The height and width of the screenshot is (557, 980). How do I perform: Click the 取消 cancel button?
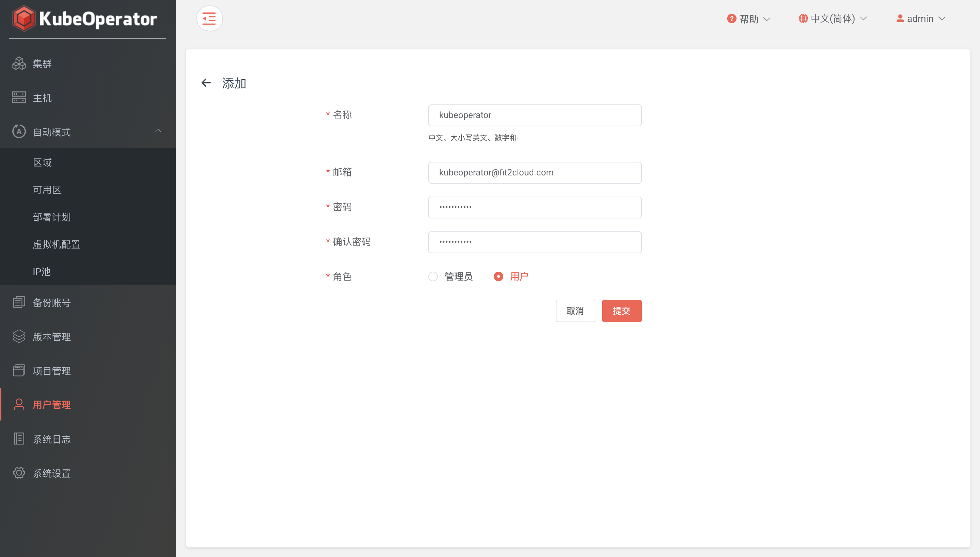(575, 311)
